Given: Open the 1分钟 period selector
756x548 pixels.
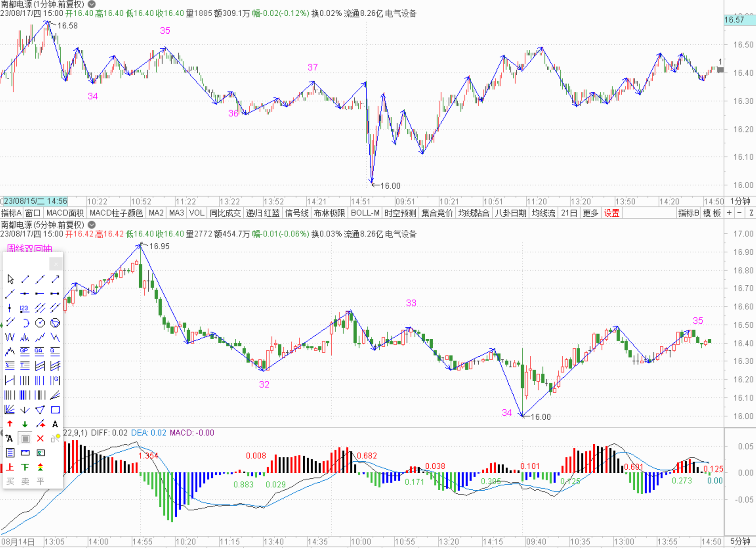Looking at the screenshot, I should click(x=740, y=201).
